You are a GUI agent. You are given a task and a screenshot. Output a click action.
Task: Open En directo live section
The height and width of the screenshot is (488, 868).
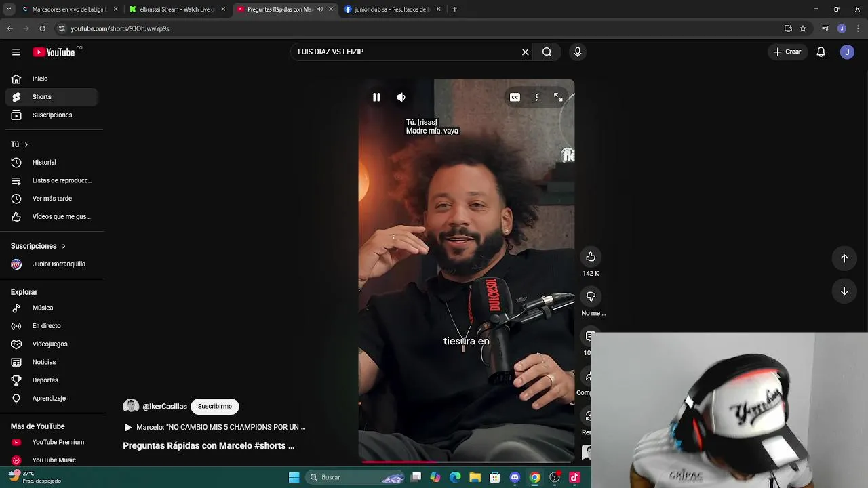tap(52, 326)
